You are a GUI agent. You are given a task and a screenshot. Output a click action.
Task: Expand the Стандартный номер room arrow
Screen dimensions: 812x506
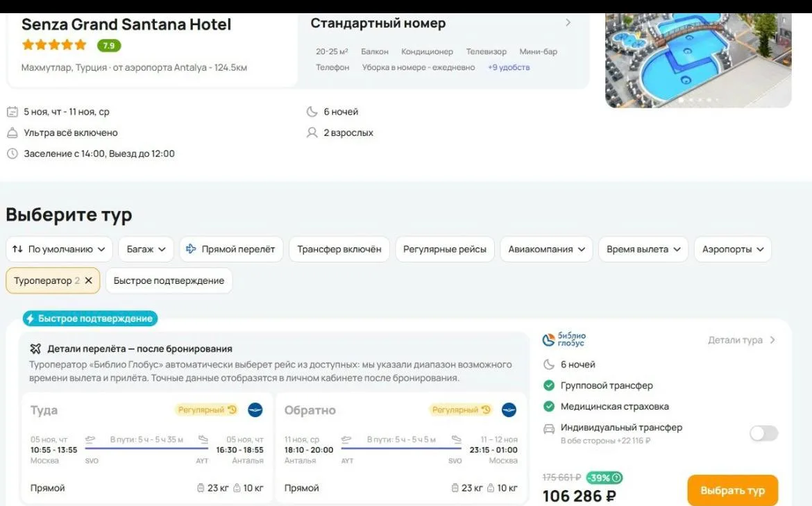pyautogui.click(x=568, y=23)
